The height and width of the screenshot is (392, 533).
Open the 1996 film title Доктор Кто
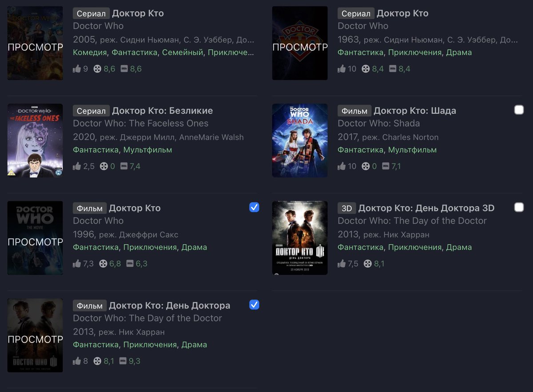coord(135,208)
